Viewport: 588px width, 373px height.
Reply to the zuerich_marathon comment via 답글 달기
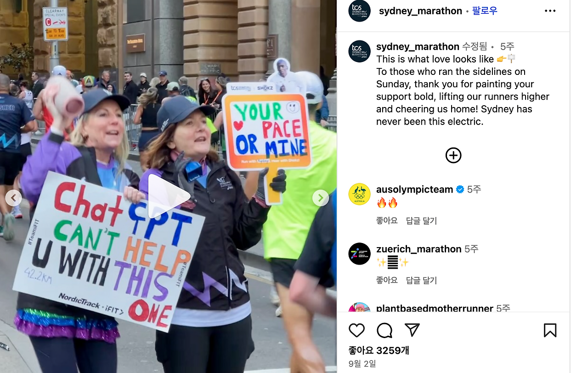coord(421,280)
